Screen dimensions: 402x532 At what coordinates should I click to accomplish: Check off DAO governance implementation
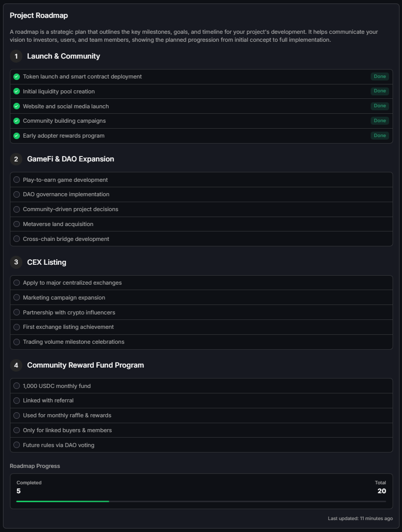(16, 194)
